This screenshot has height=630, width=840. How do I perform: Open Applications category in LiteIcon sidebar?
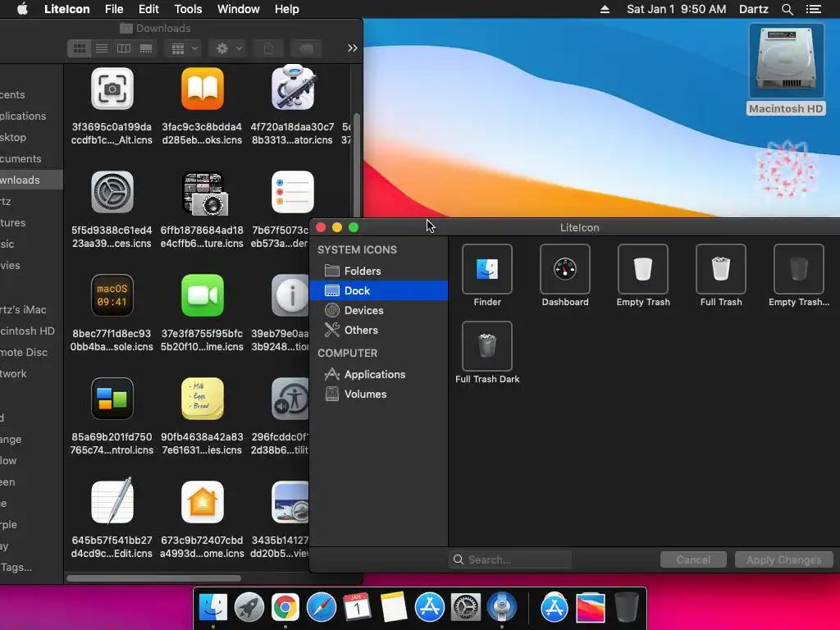tap(378, 374)
